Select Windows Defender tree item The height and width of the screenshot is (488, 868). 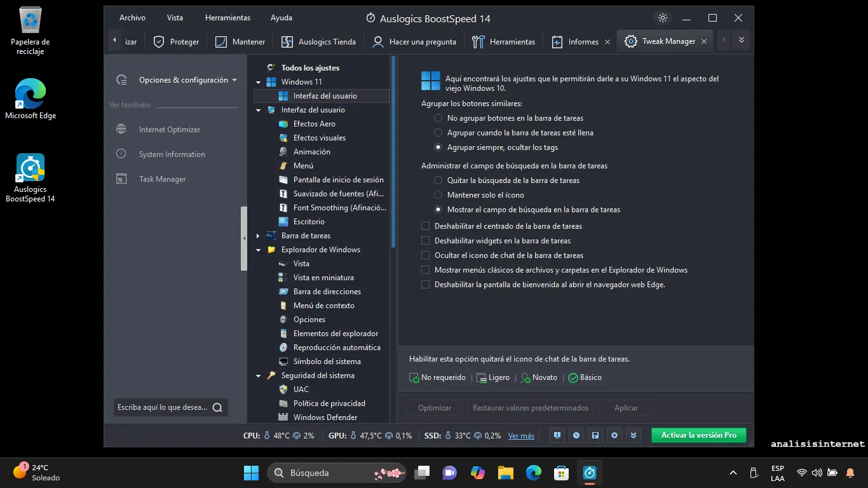point(325,417)
